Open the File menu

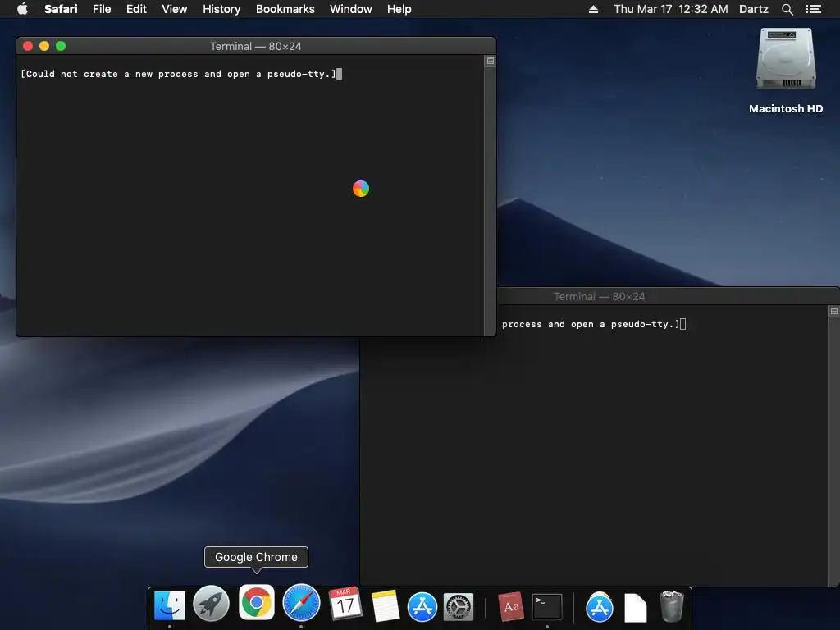coord(101,9)
